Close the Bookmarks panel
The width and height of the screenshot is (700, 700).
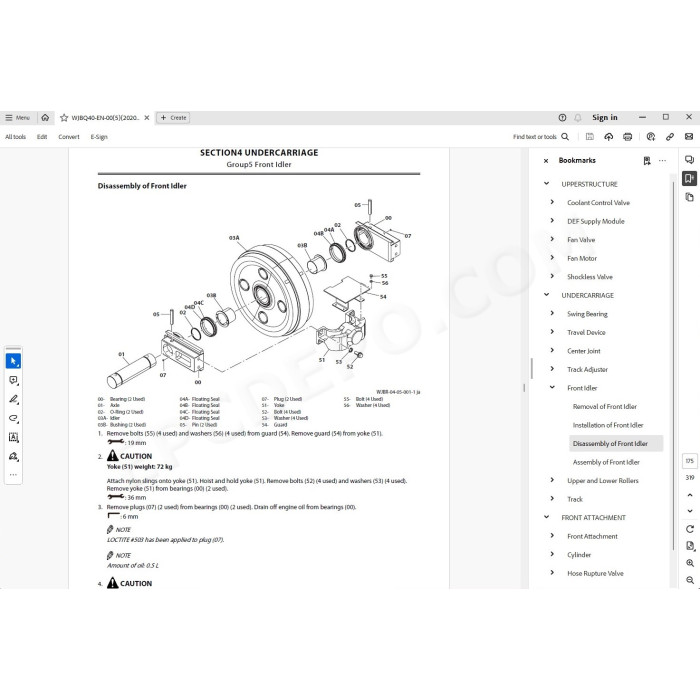pos(546,161)
